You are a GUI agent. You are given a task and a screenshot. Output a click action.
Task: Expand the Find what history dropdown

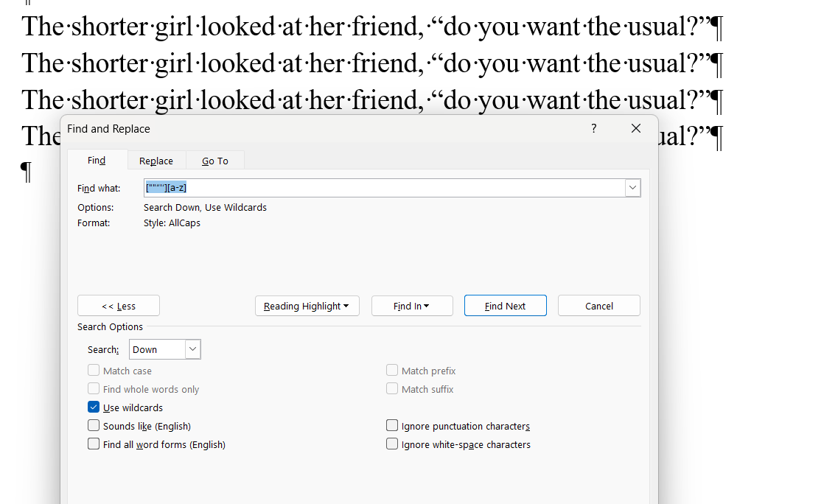coord(633,188)
